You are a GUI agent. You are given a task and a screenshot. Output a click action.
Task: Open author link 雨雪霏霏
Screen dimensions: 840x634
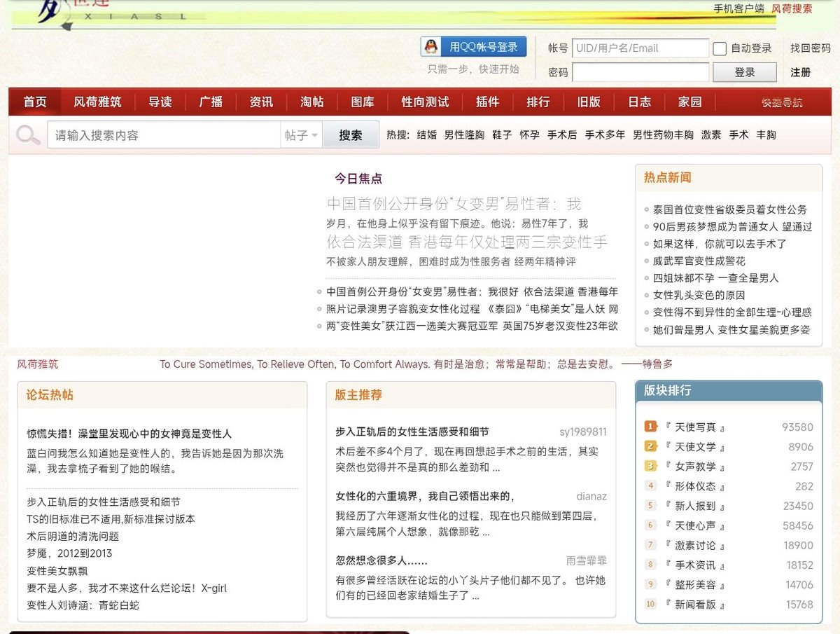(x=587, y=560)
